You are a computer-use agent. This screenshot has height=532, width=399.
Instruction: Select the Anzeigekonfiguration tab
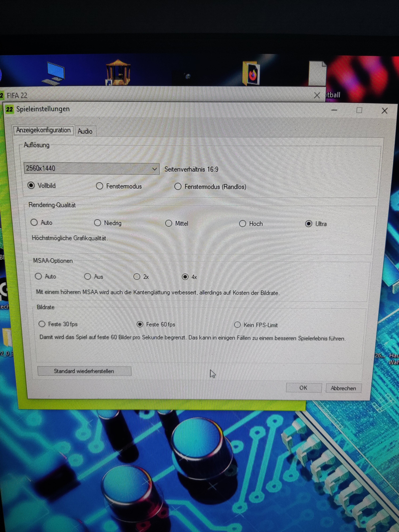[43, 130]
